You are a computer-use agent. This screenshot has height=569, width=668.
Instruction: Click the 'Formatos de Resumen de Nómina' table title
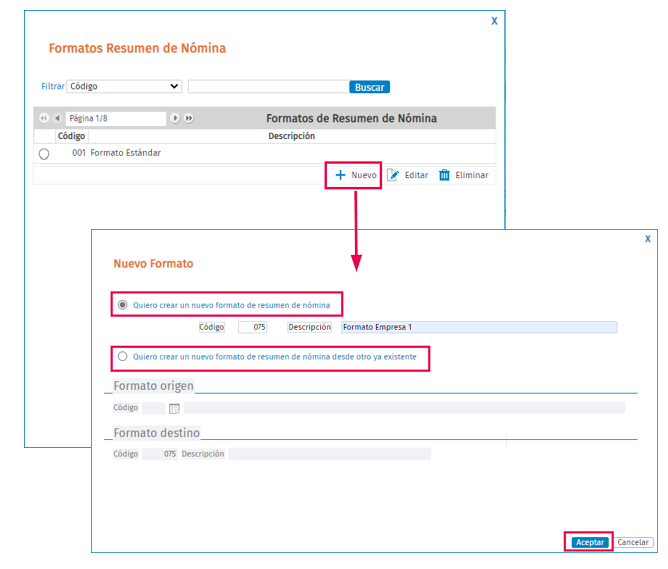(351, 118)
